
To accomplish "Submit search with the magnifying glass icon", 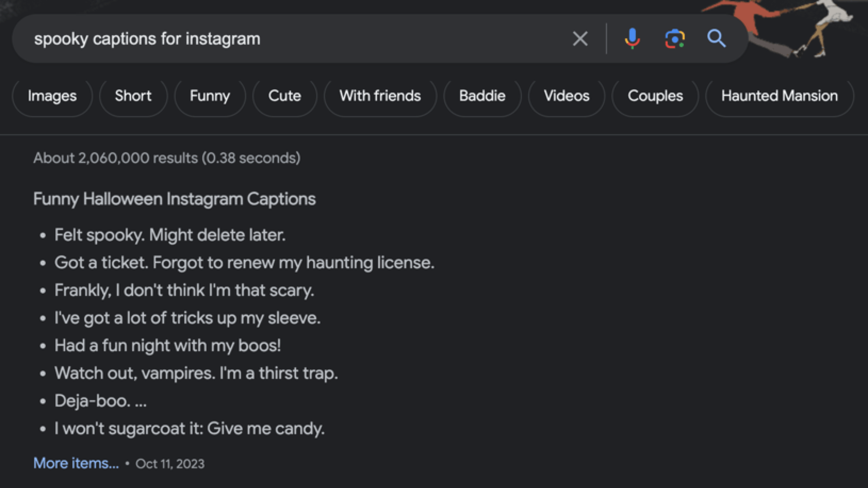I will 716,38.
